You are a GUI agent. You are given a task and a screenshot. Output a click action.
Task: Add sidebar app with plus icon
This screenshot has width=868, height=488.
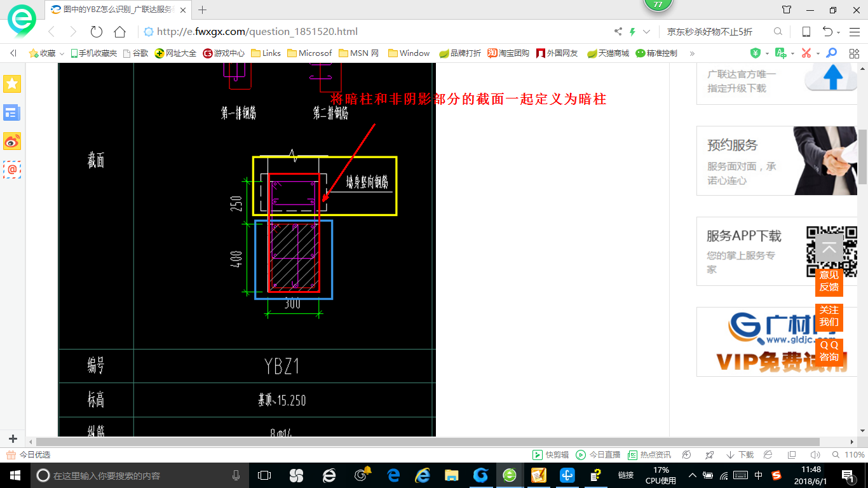(x=13, y=439)
